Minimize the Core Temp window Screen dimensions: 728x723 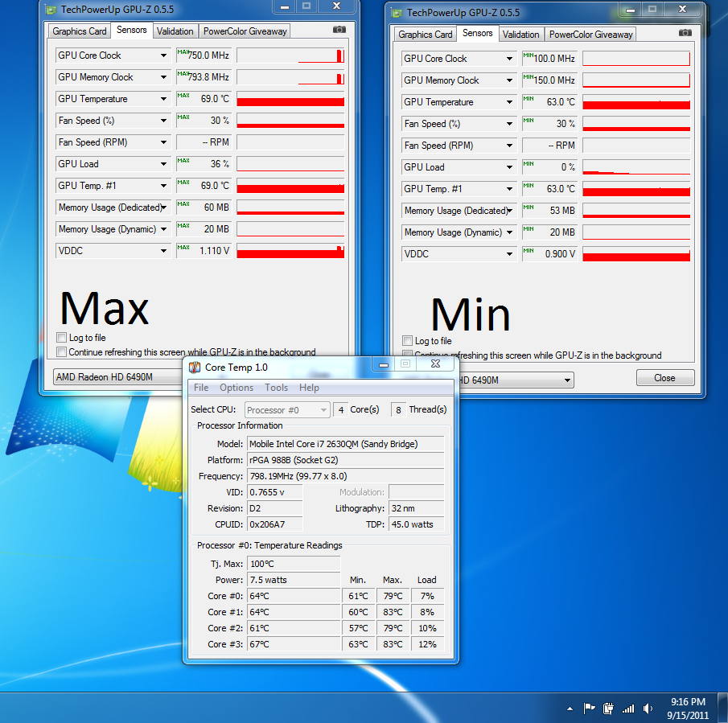[x=384, y=364]
